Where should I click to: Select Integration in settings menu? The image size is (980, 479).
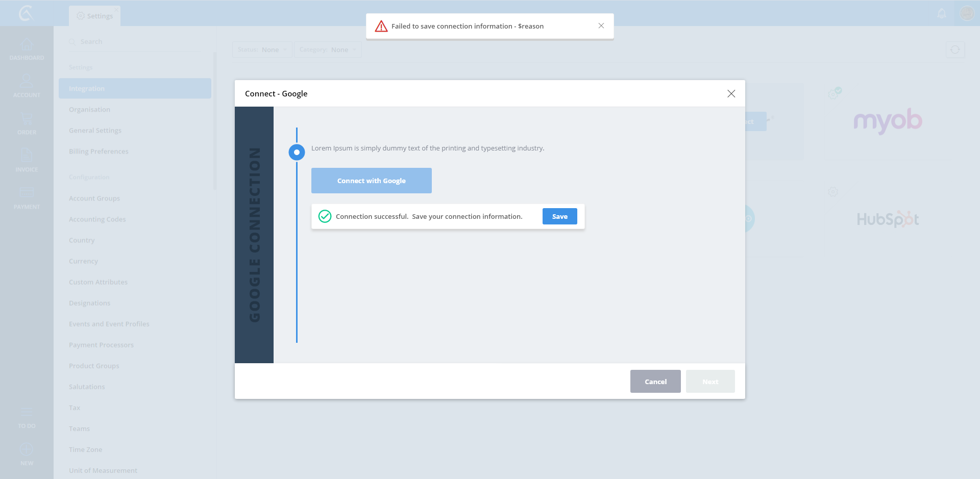135,88
